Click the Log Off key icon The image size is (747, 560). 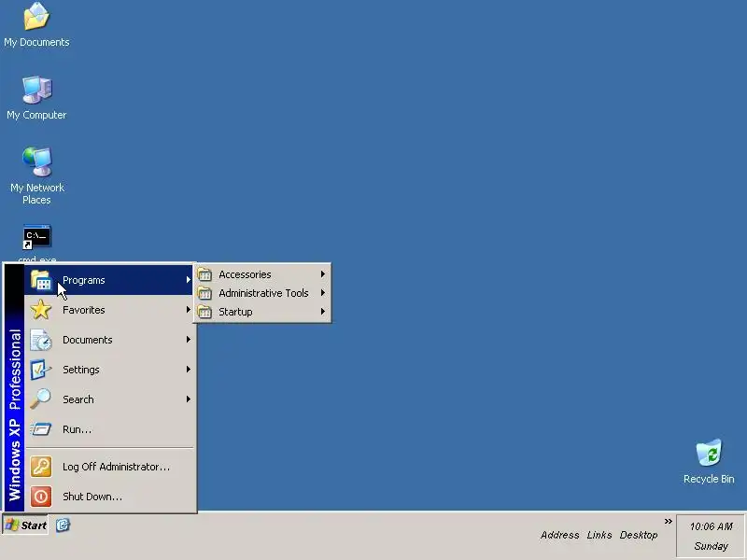pos(41,467)
